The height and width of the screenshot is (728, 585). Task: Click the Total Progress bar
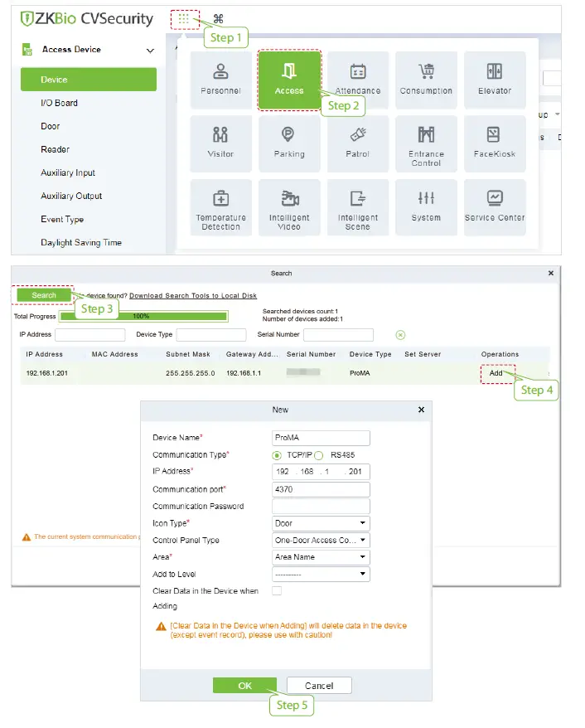tap(143, 316)
